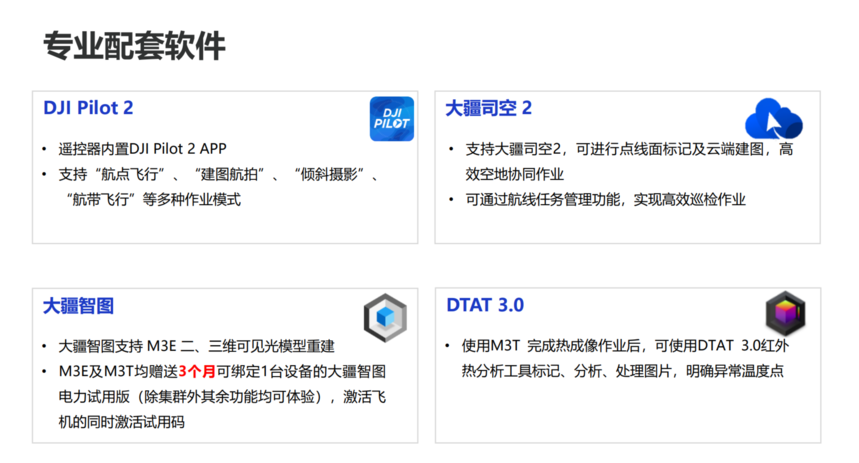Viewport: 859px width, 463px height.
Task: Click the 专业配套软件 slide title
Action: [x=134, y=45]
